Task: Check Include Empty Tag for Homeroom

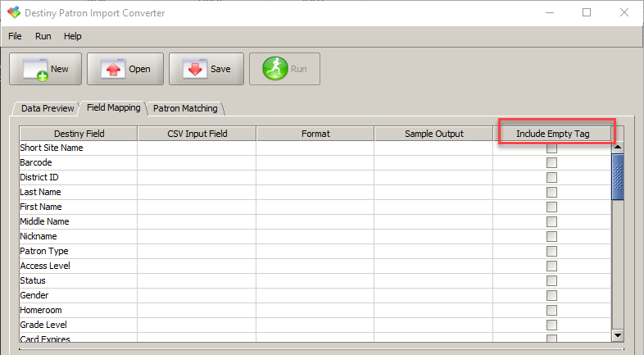Action: coord(551,310)
